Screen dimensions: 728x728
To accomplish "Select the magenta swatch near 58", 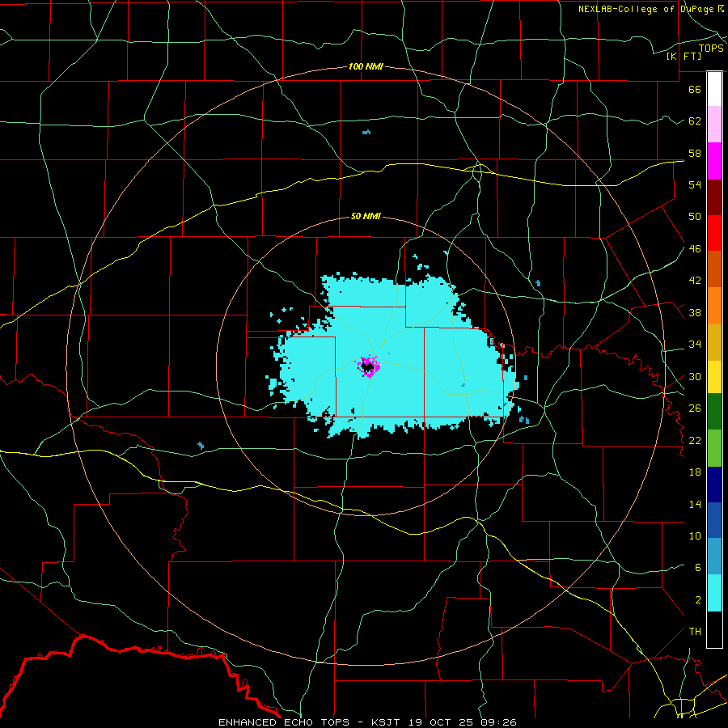I will click(x=714, y=161).
